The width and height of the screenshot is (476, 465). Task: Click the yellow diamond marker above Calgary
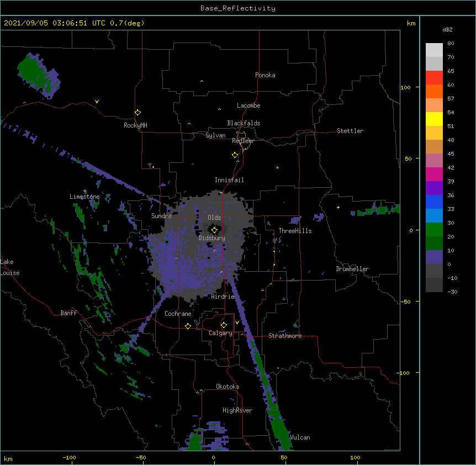click(224, 325)
